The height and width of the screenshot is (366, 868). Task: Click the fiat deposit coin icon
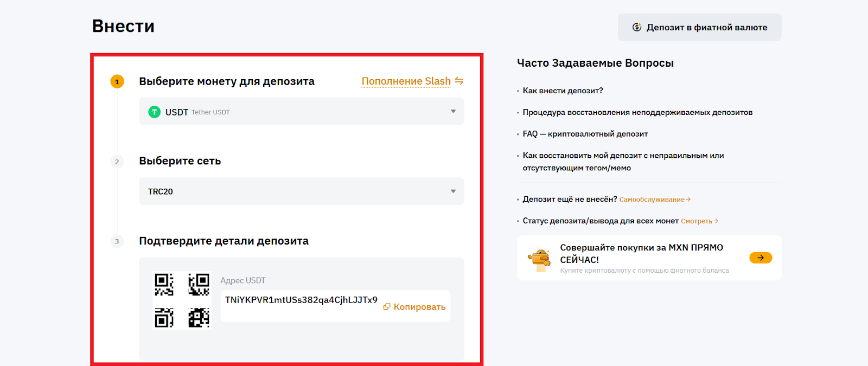pyautogui.click(x=637, y=27)
